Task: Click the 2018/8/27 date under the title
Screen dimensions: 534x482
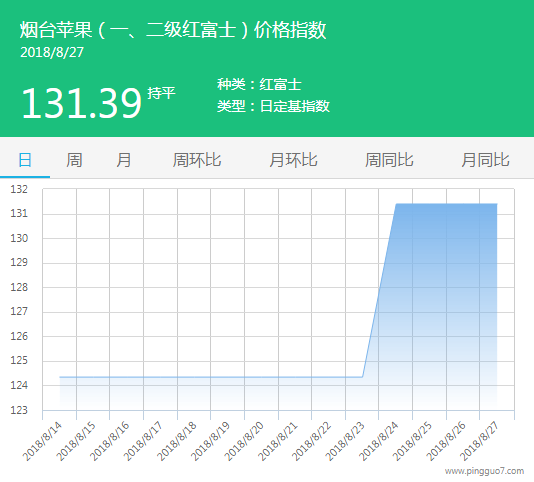Action: pyautogui.click(x=52, y=52)
